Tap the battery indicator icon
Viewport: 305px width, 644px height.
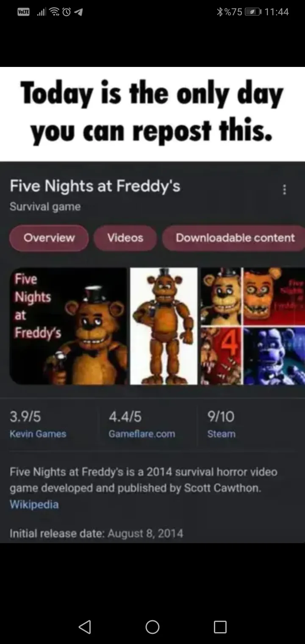pos(253,12)
